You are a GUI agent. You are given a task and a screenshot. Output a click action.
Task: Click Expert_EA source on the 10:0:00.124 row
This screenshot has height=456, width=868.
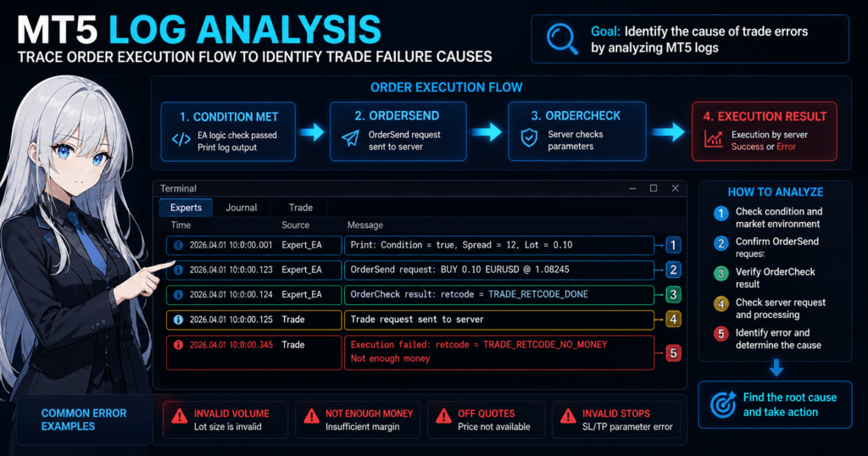point(302,295)
